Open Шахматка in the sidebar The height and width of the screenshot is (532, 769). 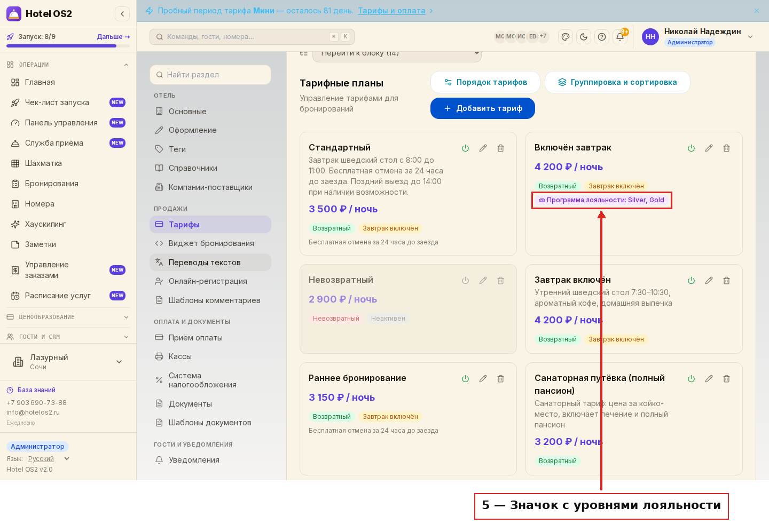[x=68, y=163]
